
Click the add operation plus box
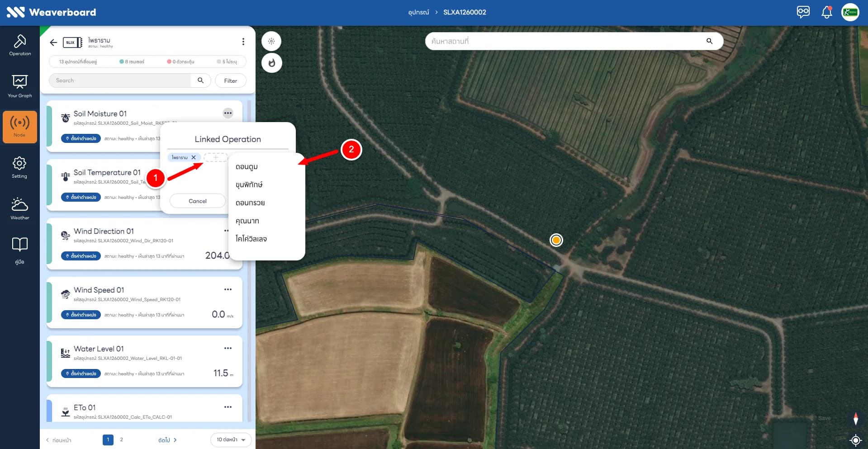pyautogui.click(x=216, y=157)
